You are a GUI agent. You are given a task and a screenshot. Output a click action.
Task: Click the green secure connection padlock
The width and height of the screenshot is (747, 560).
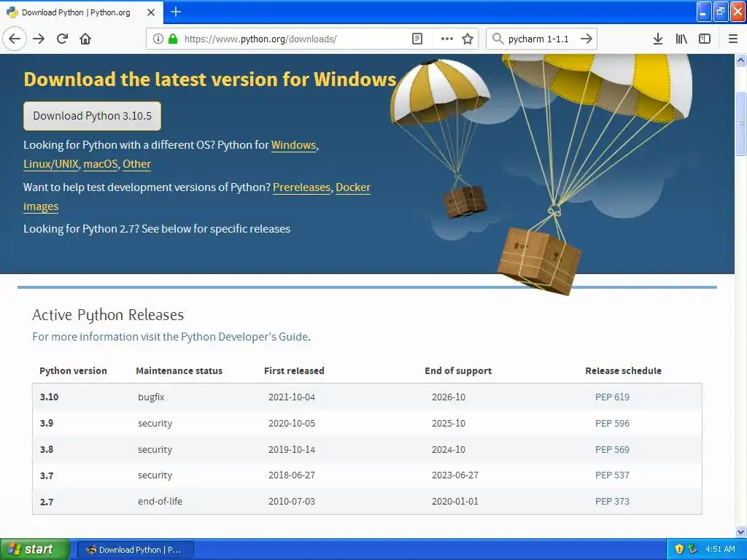pos(173,39)
